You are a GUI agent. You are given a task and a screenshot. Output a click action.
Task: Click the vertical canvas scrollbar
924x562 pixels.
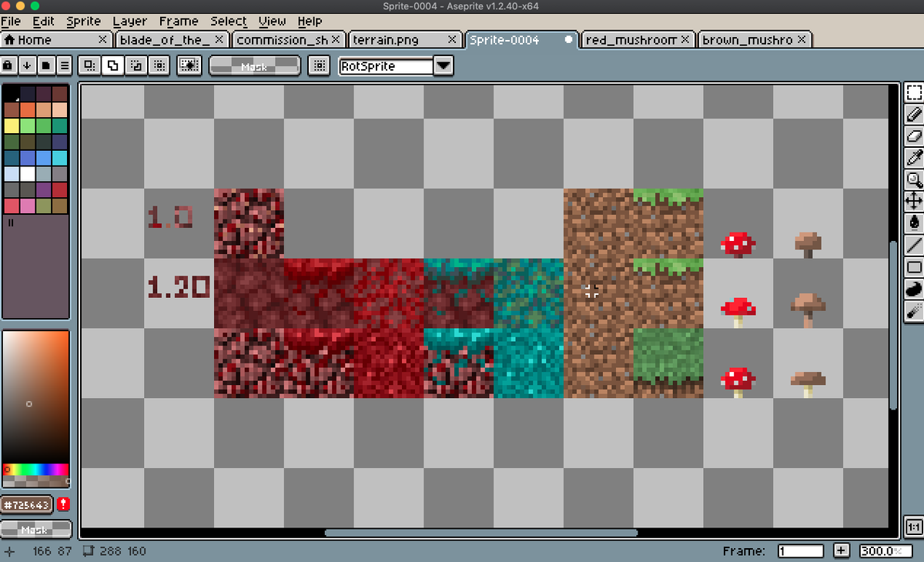point(893,326)
